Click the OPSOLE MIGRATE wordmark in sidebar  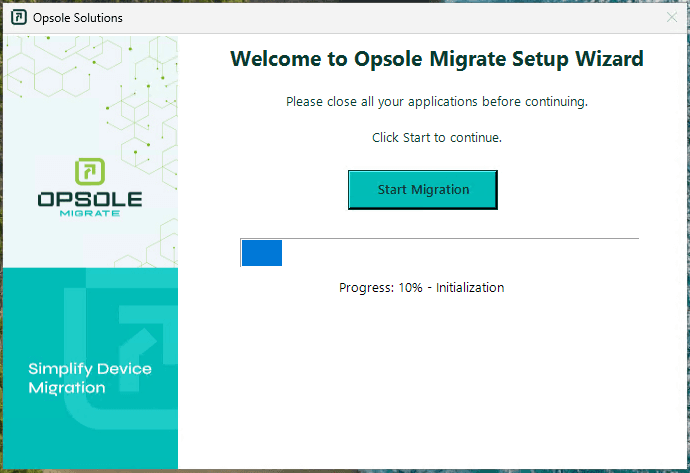click(x=90, y=205)
